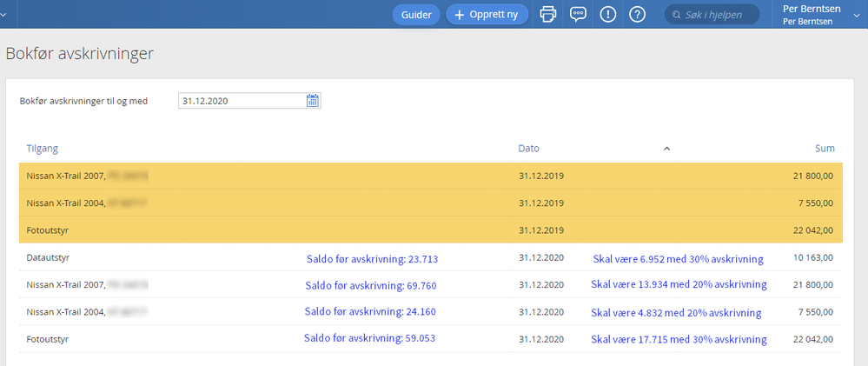The image size is (868, 366).
Task: Click the date field showing 31.12.2020
Action: pos(249,101)
